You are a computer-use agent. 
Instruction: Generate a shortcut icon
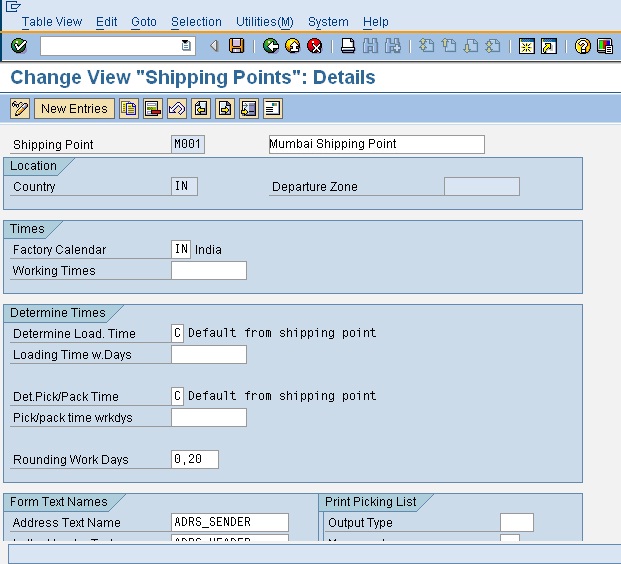tap(549, 46)
